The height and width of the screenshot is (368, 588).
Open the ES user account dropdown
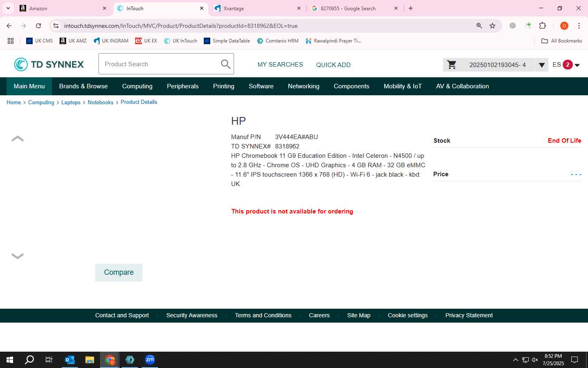[x=566, y=65]
